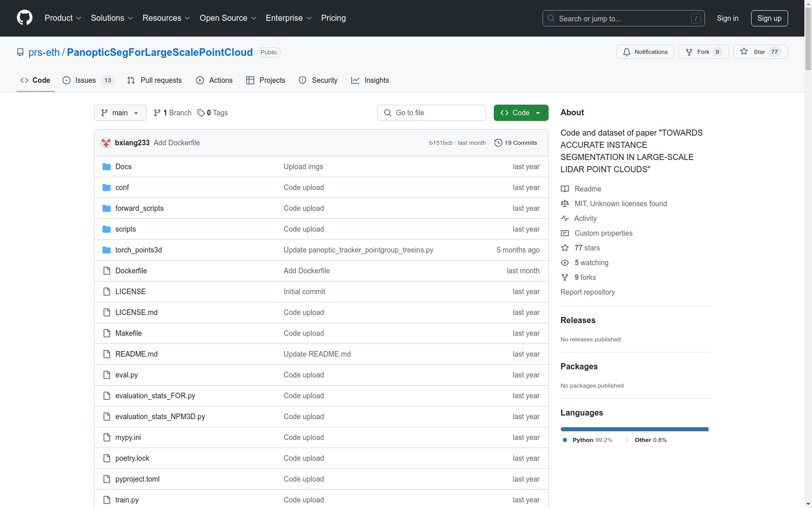The width and height of the screenshot is (812, 508).
Task: Switch to the Actions tab
Action: point(214,80)
